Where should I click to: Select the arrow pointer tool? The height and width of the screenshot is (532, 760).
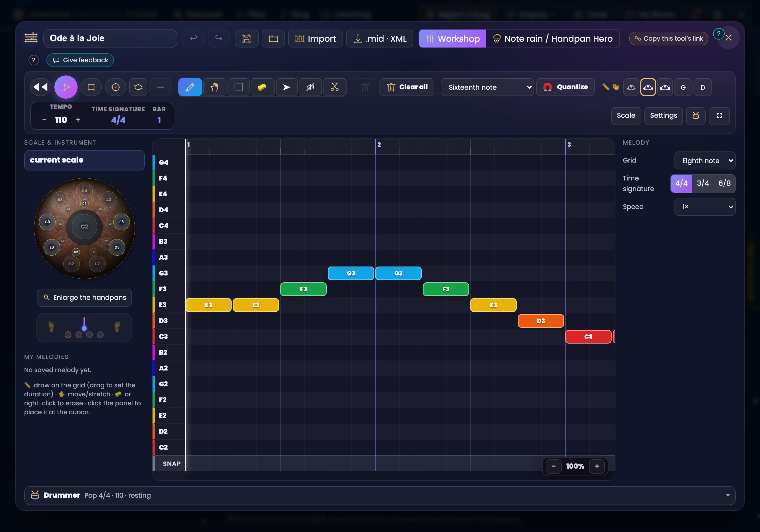[286, 87]
